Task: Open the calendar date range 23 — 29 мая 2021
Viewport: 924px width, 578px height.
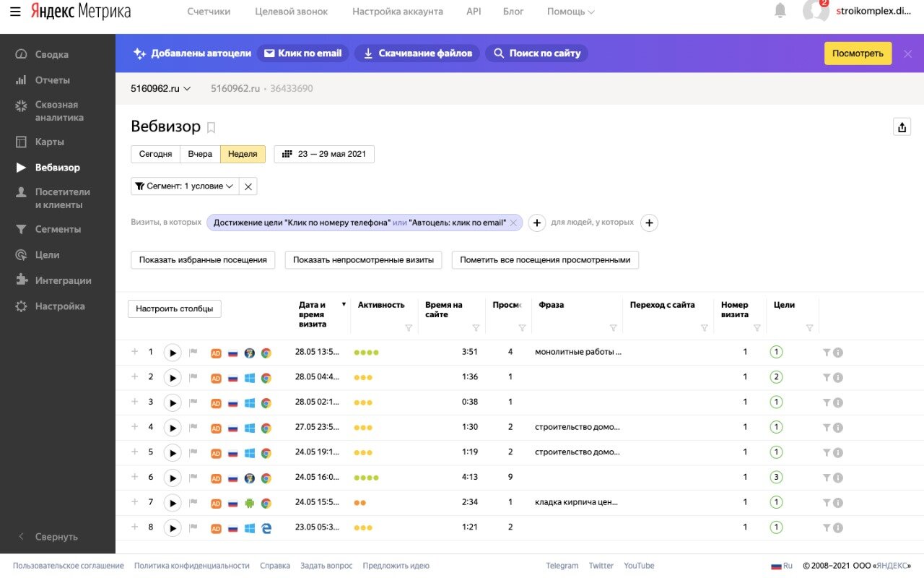Action: (324, 154)
